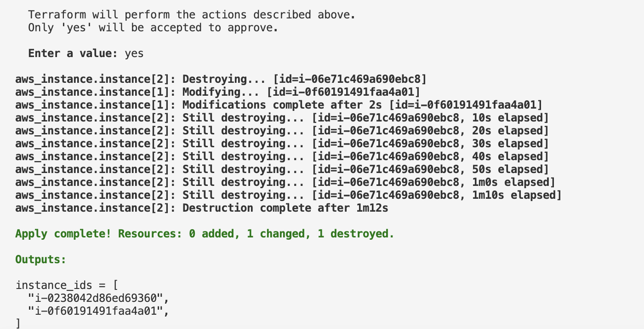
Task: Click the "instance_ids = [" output line
Action: 67,286
